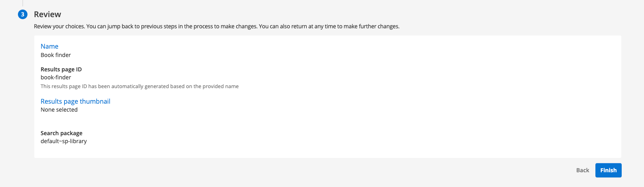This screenshot has height=187, width=644.
Task: Click the 'Results page ID' label
Action: 61,69
